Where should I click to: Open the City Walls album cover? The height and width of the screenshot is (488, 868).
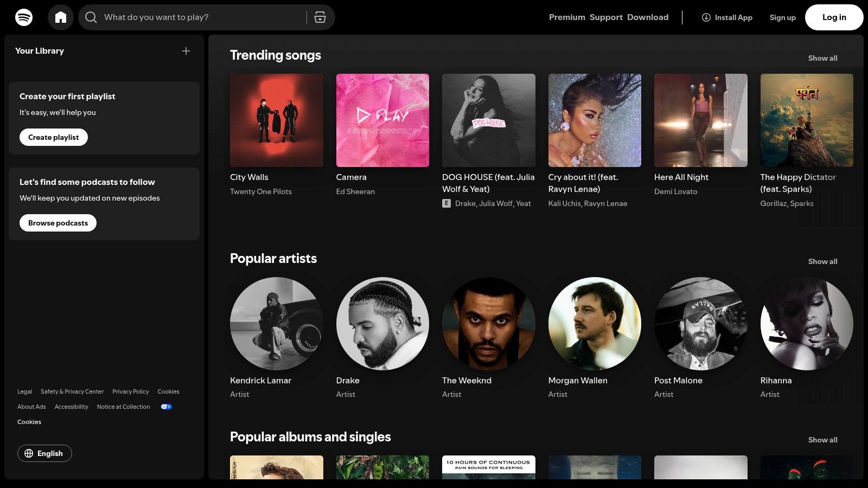277,120
